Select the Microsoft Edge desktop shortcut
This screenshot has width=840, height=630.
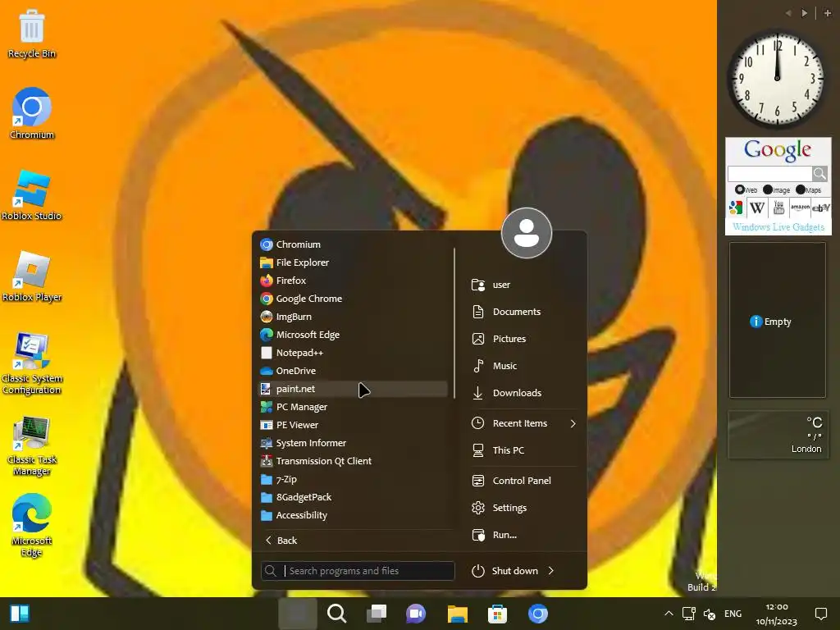click(x=32, y=526)
